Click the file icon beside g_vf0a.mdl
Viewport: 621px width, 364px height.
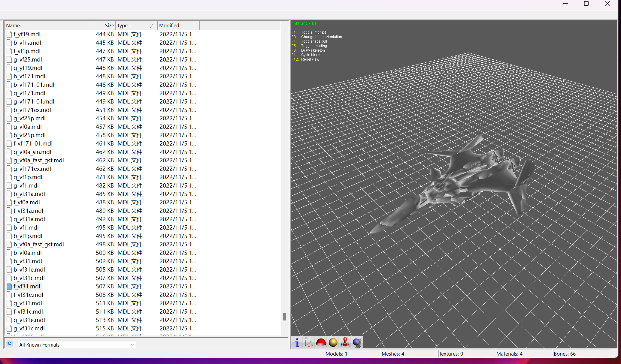[9, 127]
